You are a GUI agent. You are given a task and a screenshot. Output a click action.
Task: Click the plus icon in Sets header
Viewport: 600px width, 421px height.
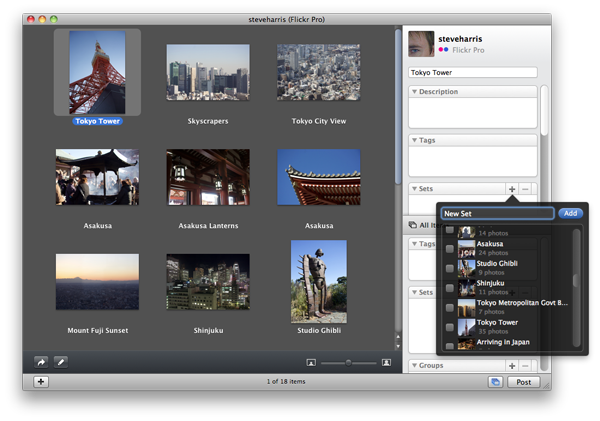512,189
